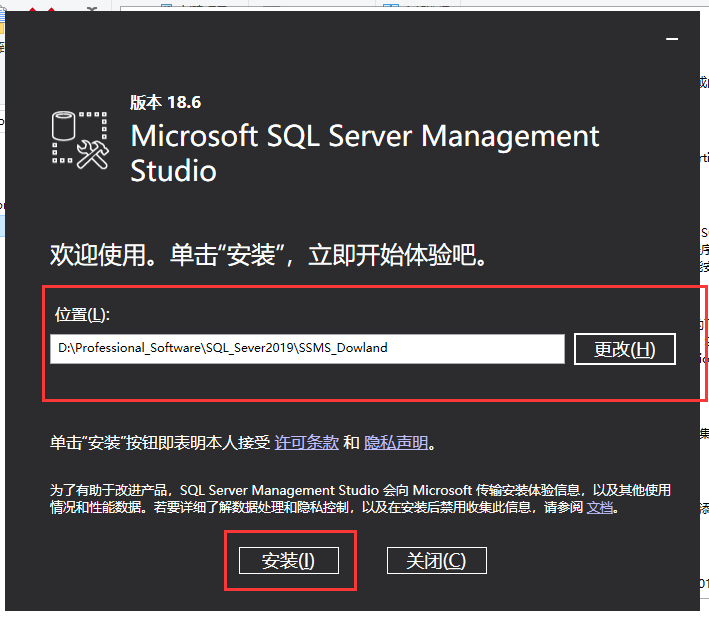This screenshot has height=620, width=709.
Task: Minimize the SSMS installer window
Action: [x=672, y=39]
